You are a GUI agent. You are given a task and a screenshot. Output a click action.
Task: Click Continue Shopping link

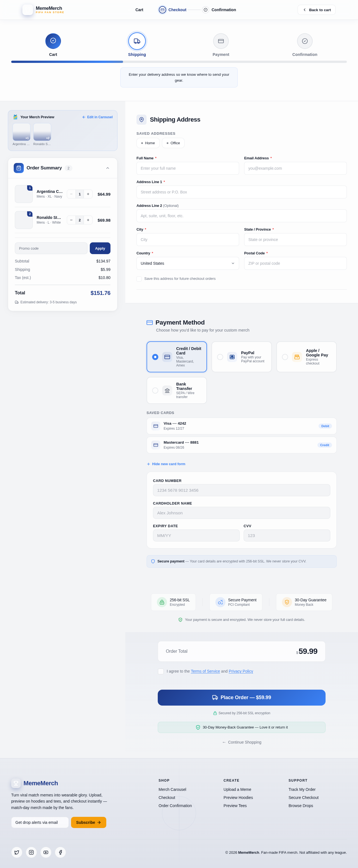(241, 742)
